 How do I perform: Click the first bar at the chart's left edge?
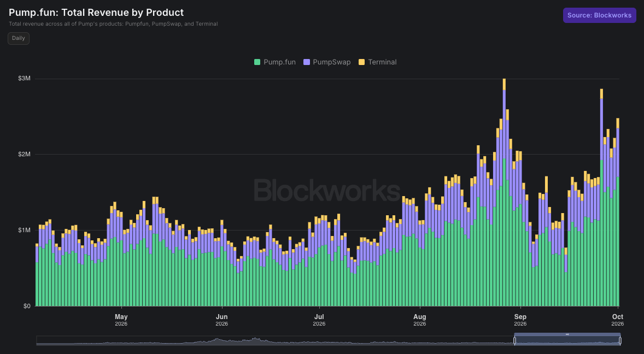click(x=37, y=275)
